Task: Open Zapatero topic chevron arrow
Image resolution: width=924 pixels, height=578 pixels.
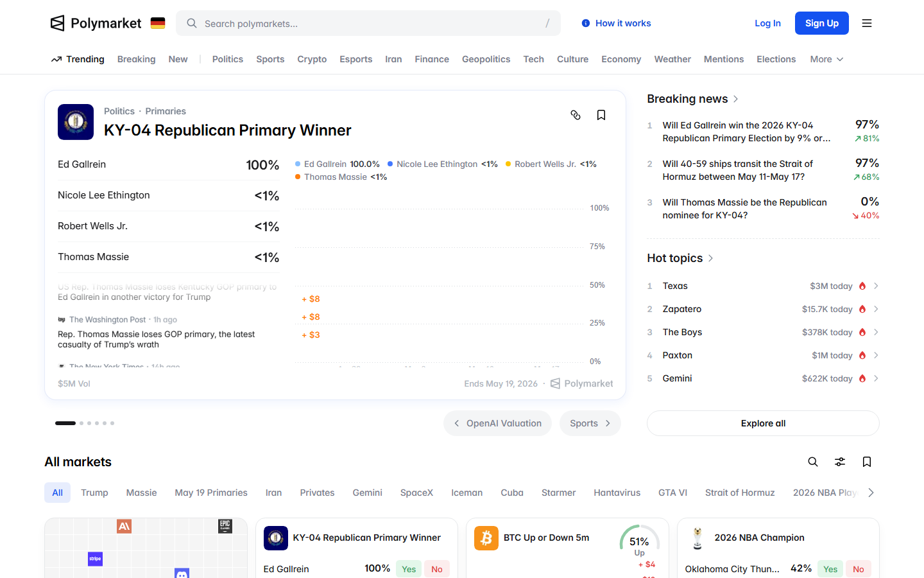Action: pyautogui.click(x=876, y=309)
